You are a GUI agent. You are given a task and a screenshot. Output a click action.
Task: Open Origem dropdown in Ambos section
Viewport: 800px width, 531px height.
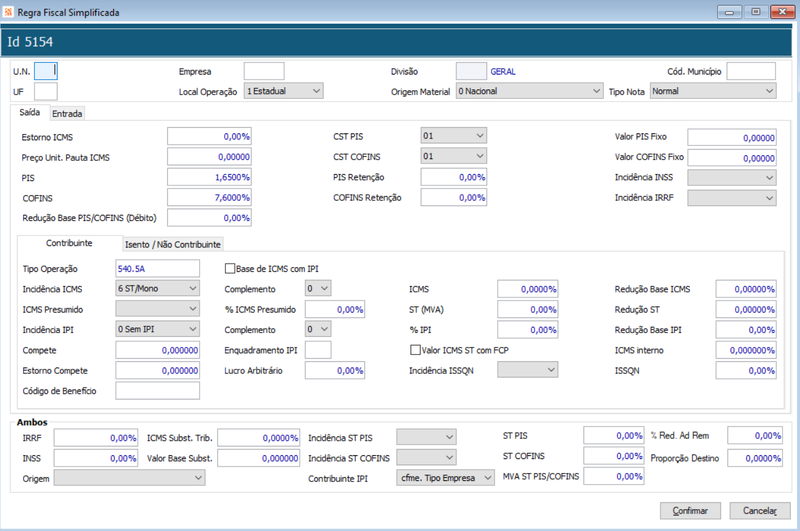[130, 478]
